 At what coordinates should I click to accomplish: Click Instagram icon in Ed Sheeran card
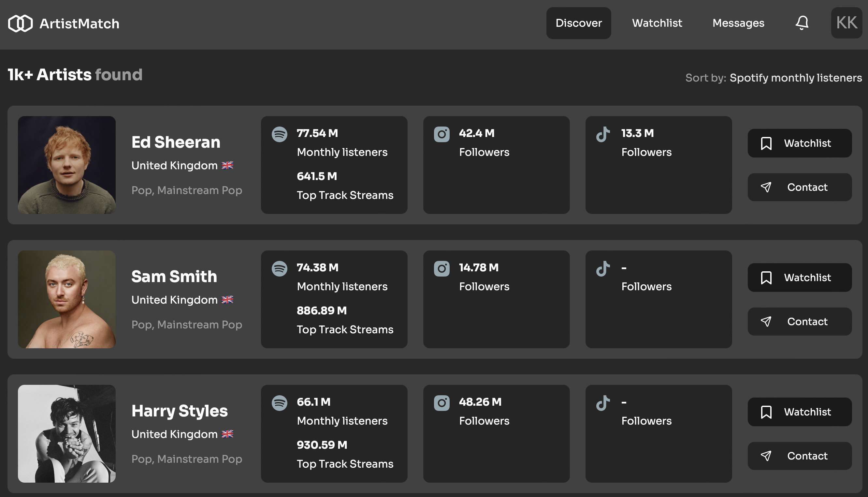[441, 134]
